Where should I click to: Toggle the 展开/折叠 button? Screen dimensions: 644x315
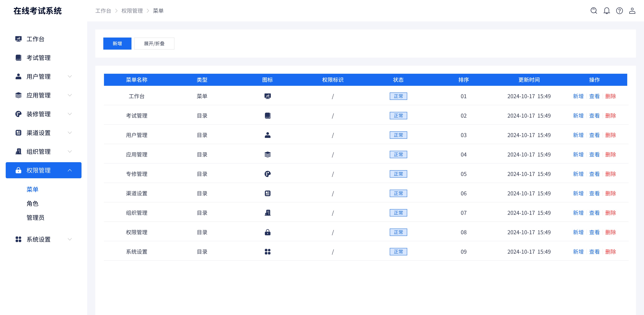(x=154, y=43)
